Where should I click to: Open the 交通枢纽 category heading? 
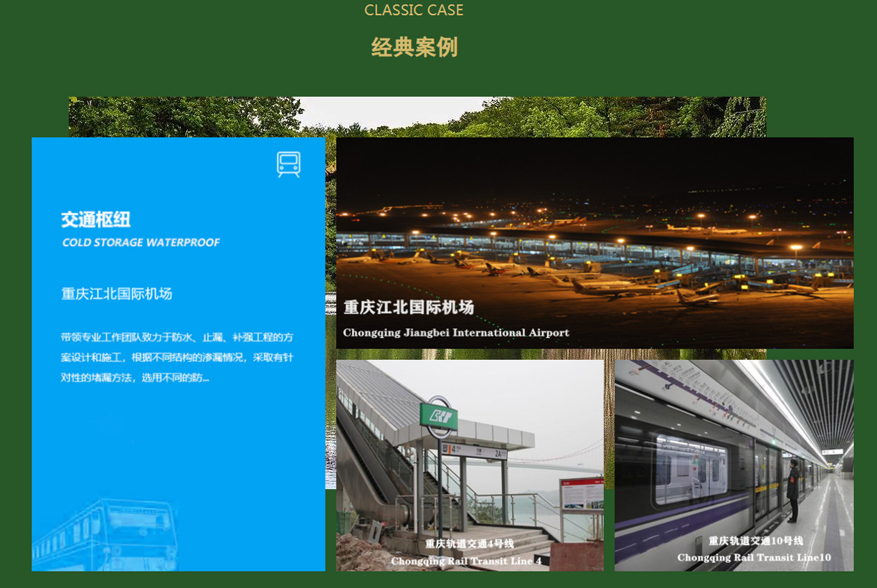95,219
